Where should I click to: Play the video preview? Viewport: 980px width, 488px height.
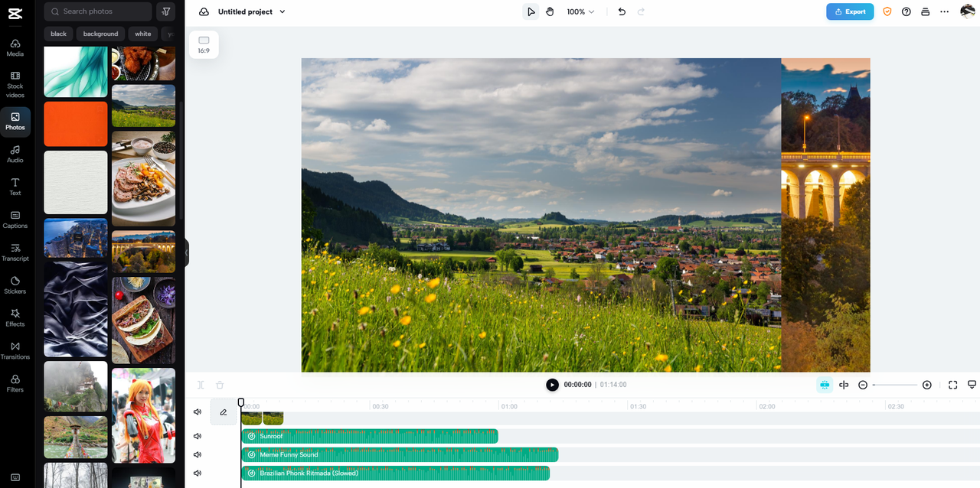pyautogui.click(x=552, y=385)
